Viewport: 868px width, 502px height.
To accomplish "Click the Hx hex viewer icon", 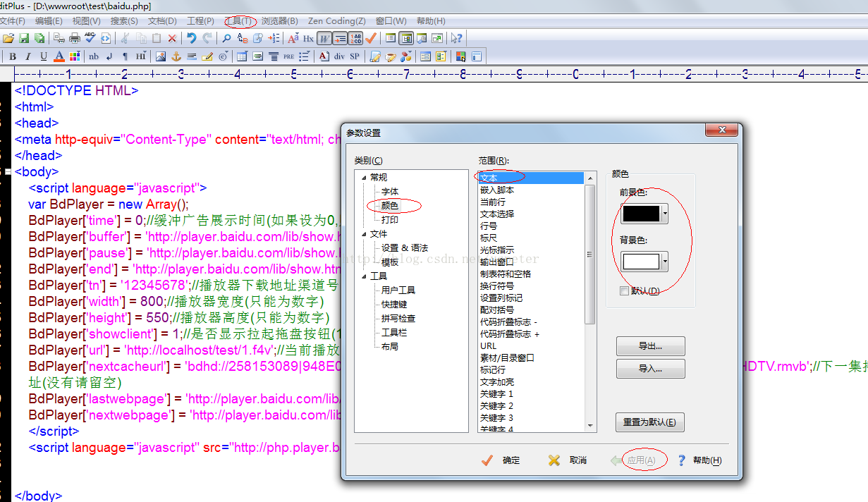I will click(x=308, y=38).
